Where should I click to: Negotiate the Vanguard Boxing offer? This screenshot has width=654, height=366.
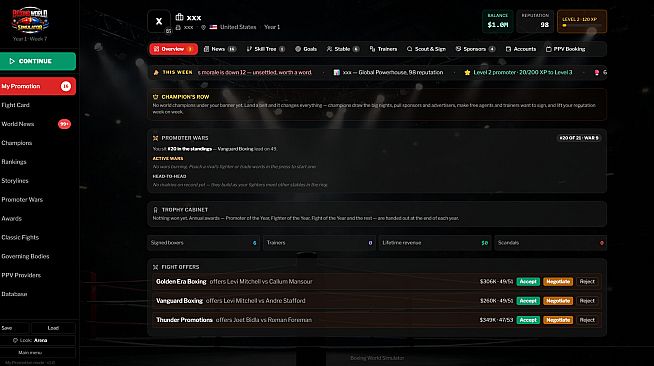(558, 301)
